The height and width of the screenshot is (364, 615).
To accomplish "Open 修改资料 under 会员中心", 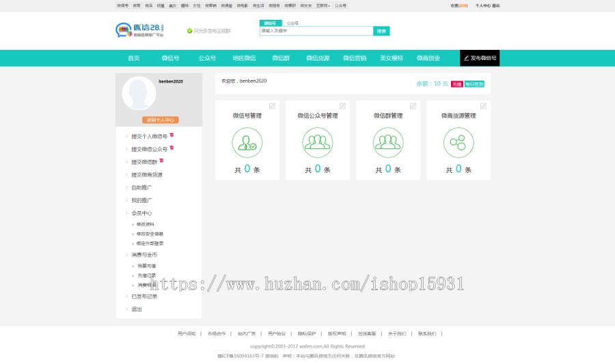I will 145,225.
